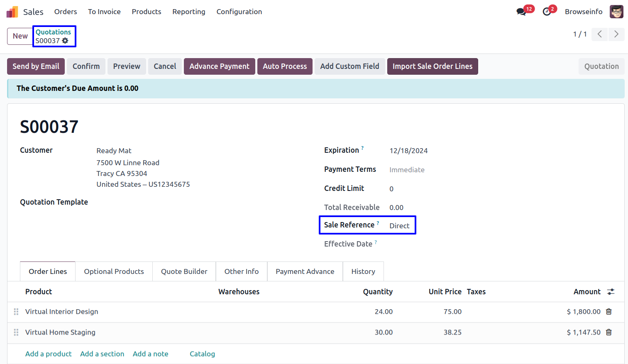
Task: Delete the Virtual Home Staging line
Action: (608, 332)
